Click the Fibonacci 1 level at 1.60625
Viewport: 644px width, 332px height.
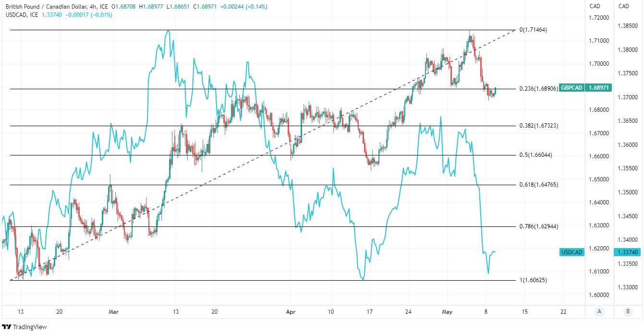pos(533,280)
